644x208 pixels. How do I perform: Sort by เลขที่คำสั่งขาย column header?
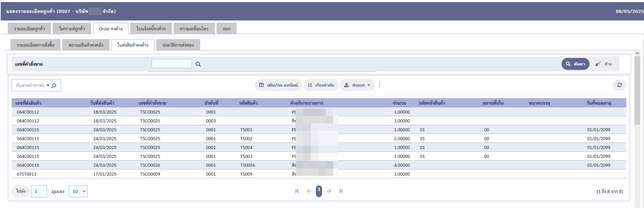(152, 103)
